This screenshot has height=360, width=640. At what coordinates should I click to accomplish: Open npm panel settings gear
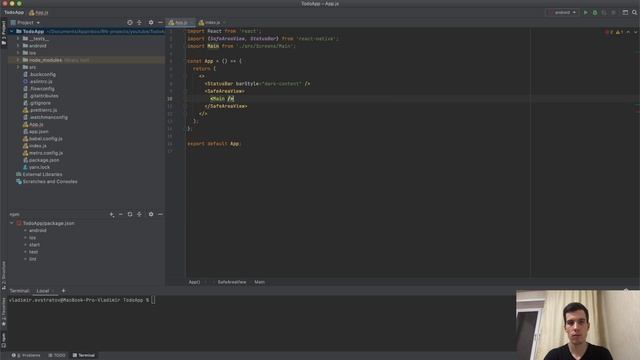pyautogui.click(x=151, y=214)
